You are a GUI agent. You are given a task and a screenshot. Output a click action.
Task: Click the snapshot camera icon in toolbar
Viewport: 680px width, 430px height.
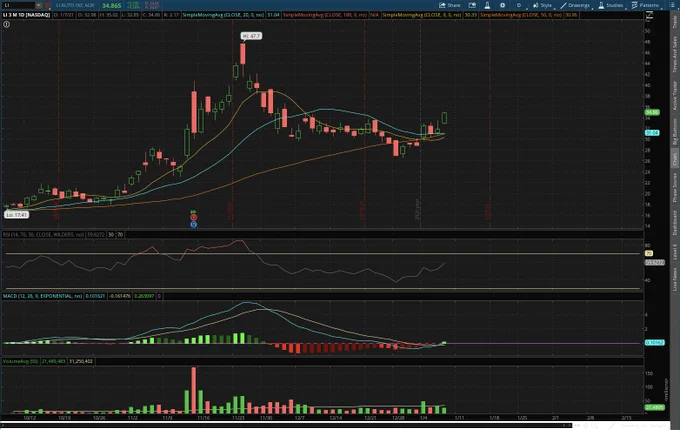[472, 5]
